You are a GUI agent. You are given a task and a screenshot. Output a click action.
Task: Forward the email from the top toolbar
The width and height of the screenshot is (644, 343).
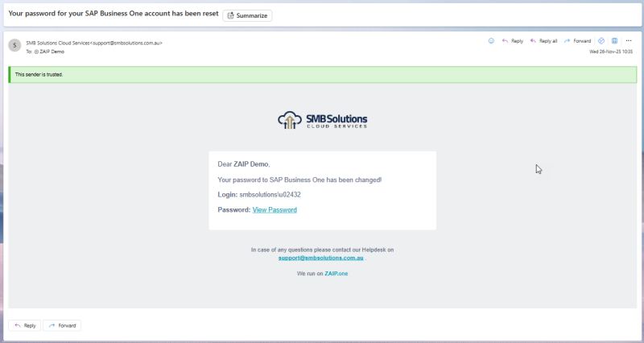pos(577,40)
